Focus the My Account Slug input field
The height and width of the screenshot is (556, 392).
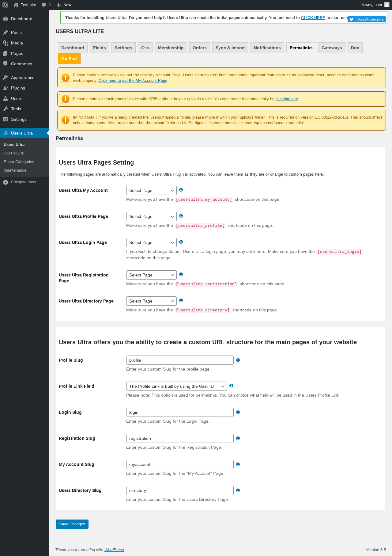coord(180,464)
